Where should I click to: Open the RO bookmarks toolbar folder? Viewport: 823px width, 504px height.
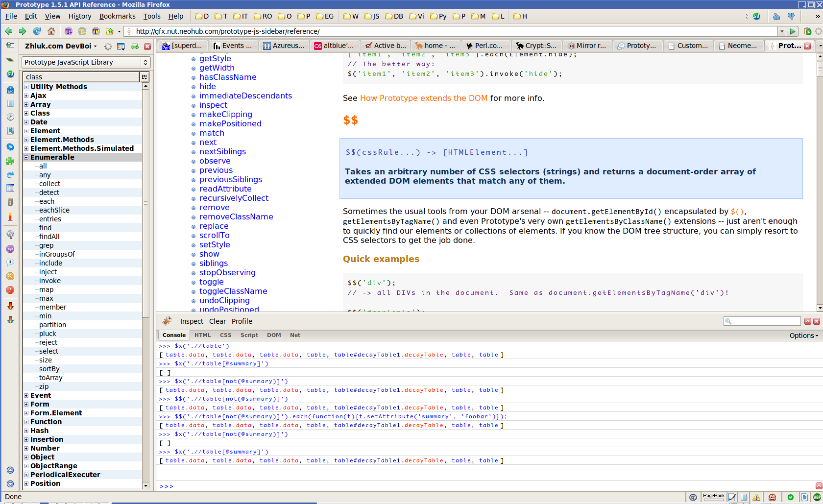pyautogui.click(x=263, y=16)
